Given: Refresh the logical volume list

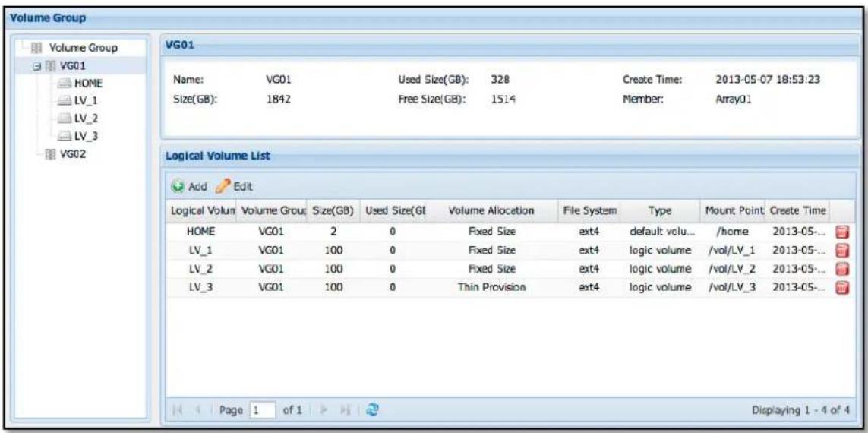Looking at the screenshot, I should (374, 411).
